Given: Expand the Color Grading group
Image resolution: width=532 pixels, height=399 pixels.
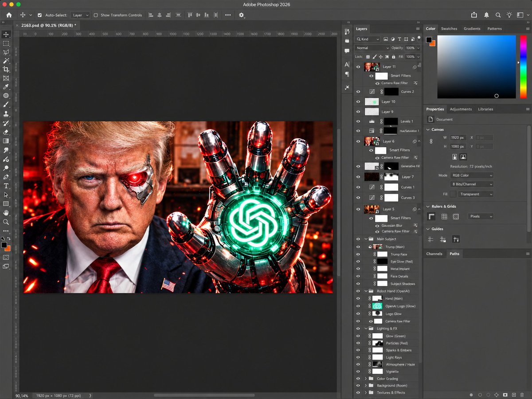Looking at the screenshot, I should click(366, 379).
